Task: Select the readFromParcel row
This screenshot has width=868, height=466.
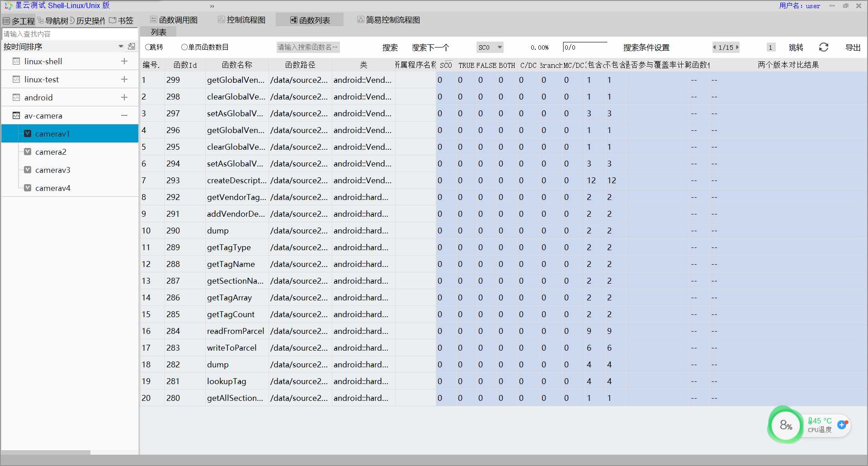Action: 503,331
